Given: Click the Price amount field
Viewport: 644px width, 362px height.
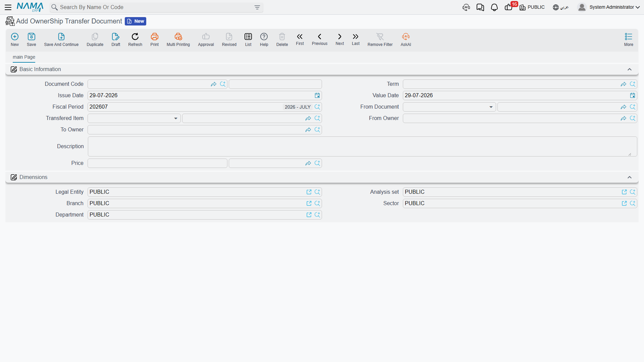Looking at the screenshot, I should tap(157, 163).
